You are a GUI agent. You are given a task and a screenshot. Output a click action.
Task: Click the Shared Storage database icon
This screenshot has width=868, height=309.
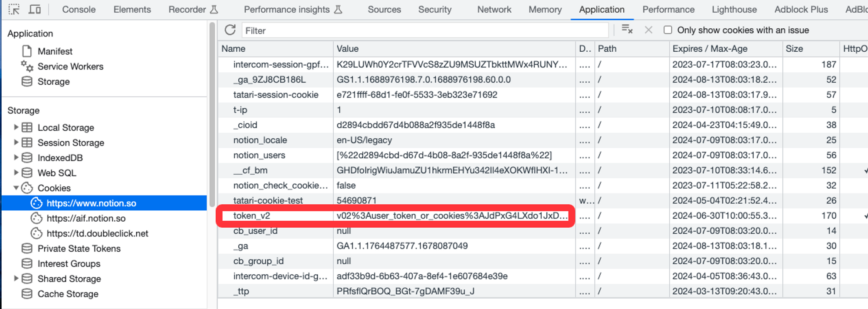(27, 279)
